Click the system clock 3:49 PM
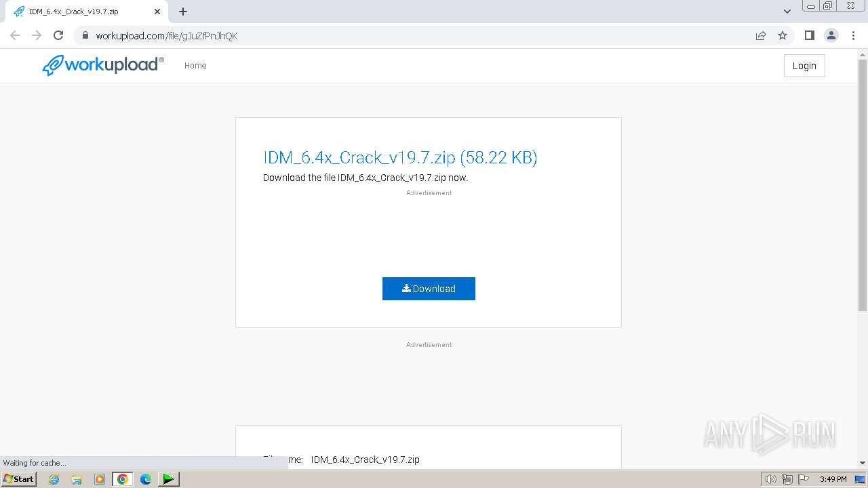The width and height of the screenshot is (868, 488). coord(833,479)
